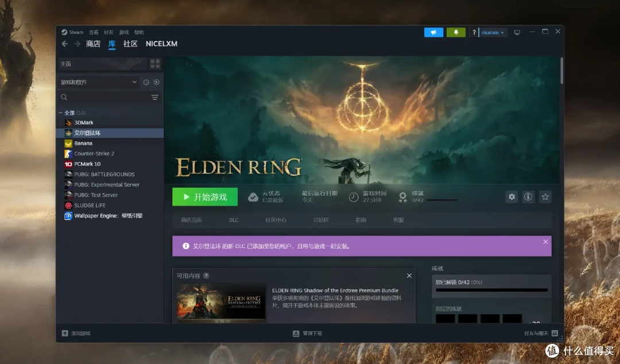620x364 pixels.
Task: Click the help question mark icon
Action: click(x=474, y=33)
